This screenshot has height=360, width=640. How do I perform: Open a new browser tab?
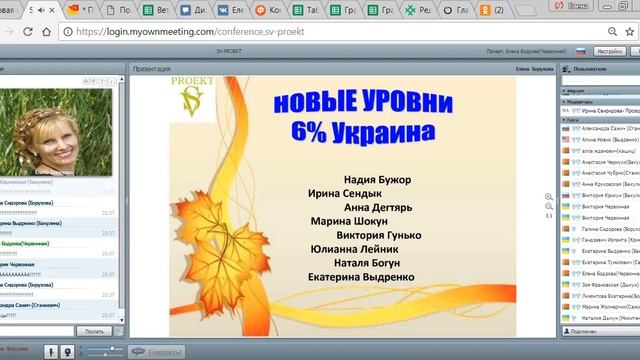(526, 11)
